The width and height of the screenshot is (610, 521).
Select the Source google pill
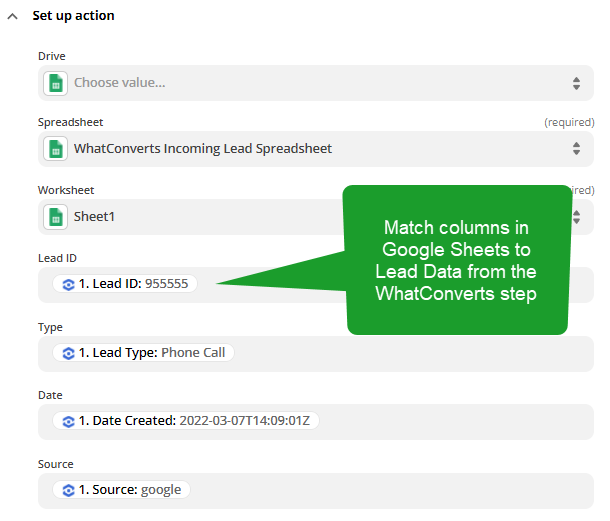pos(121,489)
